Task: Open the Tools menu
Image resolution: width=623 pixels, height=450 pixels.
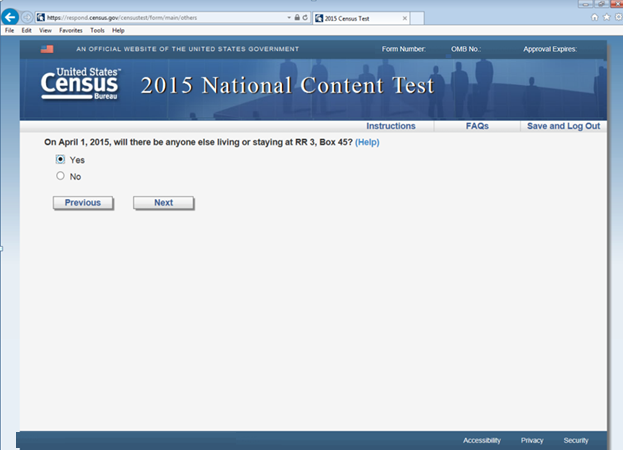Action: click(x=97, y=30)
